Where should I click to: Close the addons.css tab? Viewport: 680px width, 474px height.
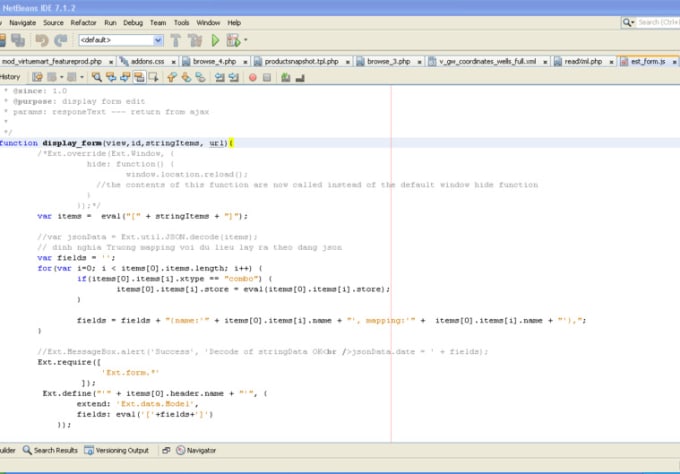coord(173,62)
